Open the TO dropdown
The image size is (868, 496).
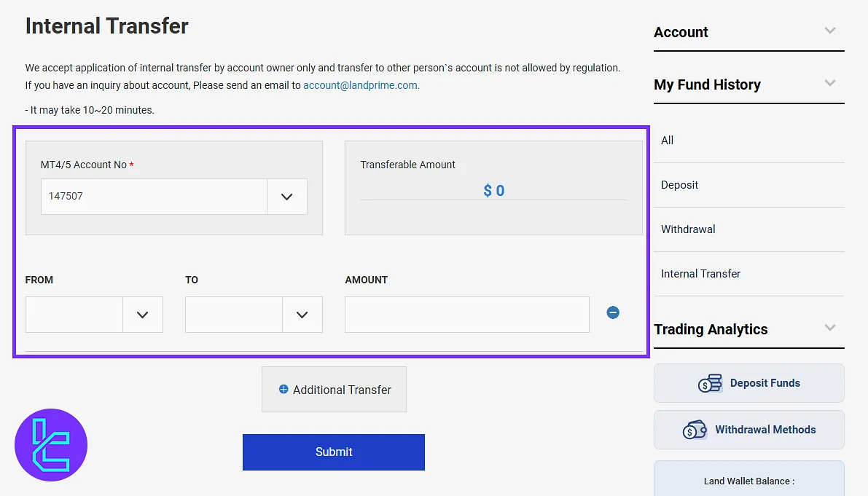[302, 315]
